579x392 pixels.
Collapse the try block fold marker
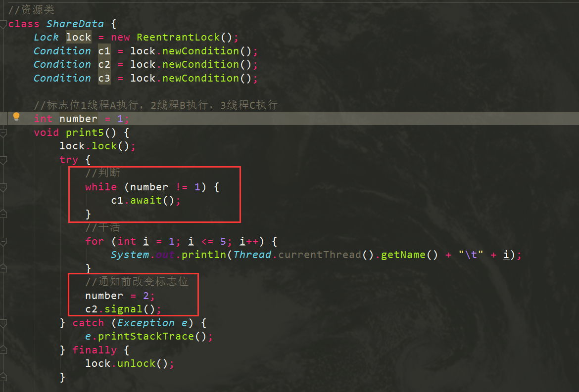click(x=3, y=161)
